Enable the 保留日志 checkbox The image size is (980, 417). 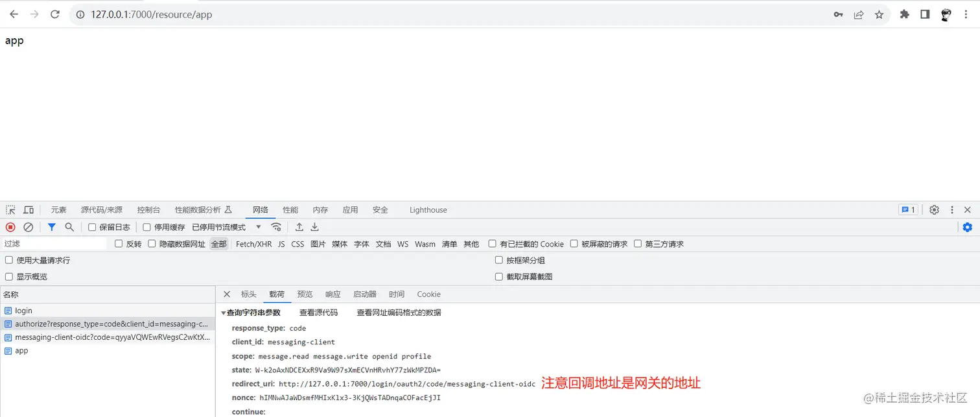pos(91,227)
